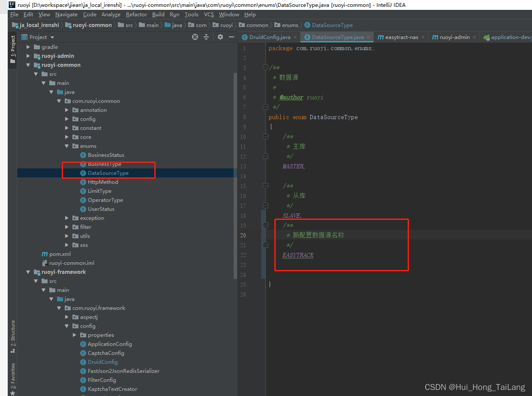Screen dimensions: 532x396
Task: Select KaptchaTextCreator class in tree
Action: click(112, 389)
